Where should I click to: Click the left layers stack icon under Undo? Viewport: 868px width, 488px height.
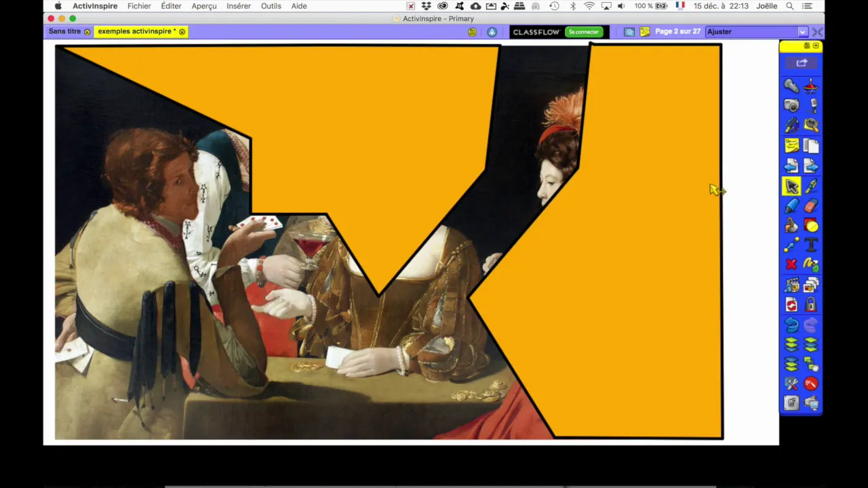coord(791,345)
